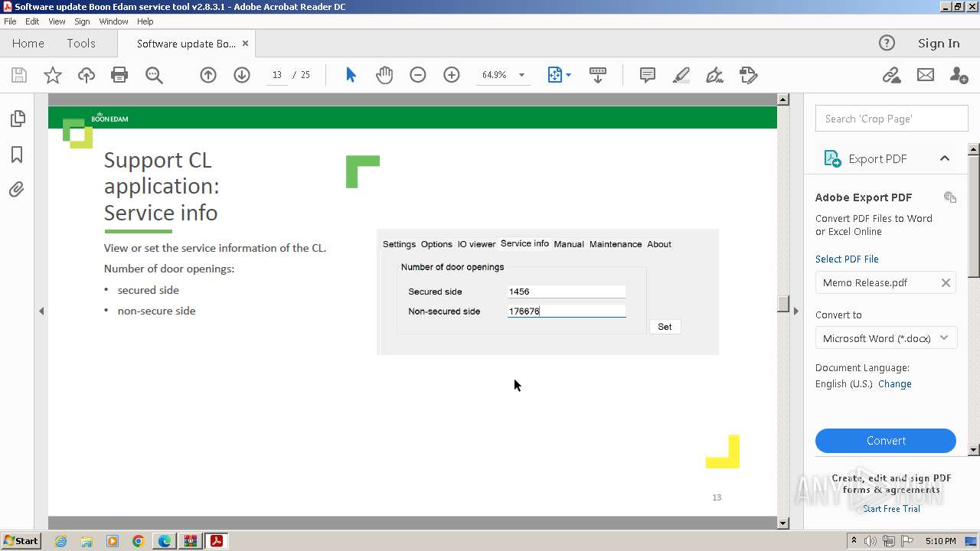Viewport: 980px width, 551px height.
Task: Click the document vertical scrollbar thumb
Action: pyautogui.click(x=782, y=304)
